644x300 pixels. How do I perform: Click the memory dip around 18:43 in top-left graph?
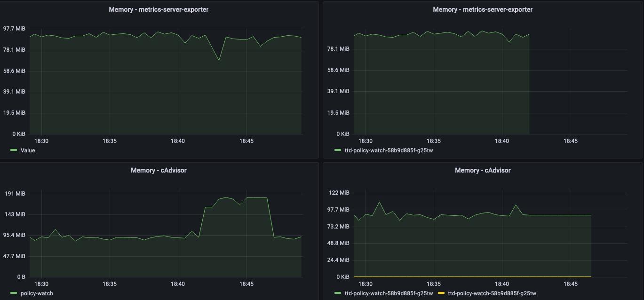218,60
